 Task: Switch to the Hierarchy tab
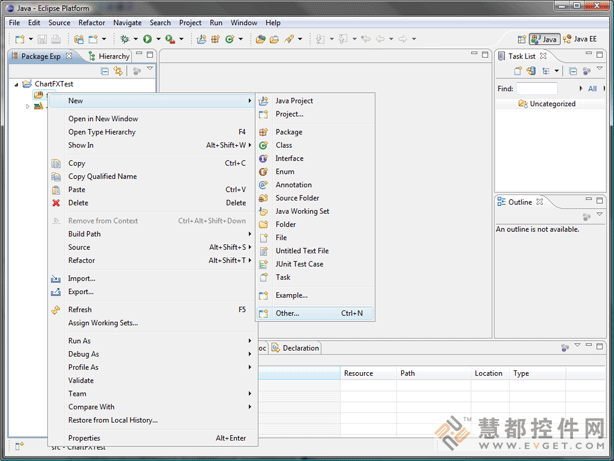(109, 56)
